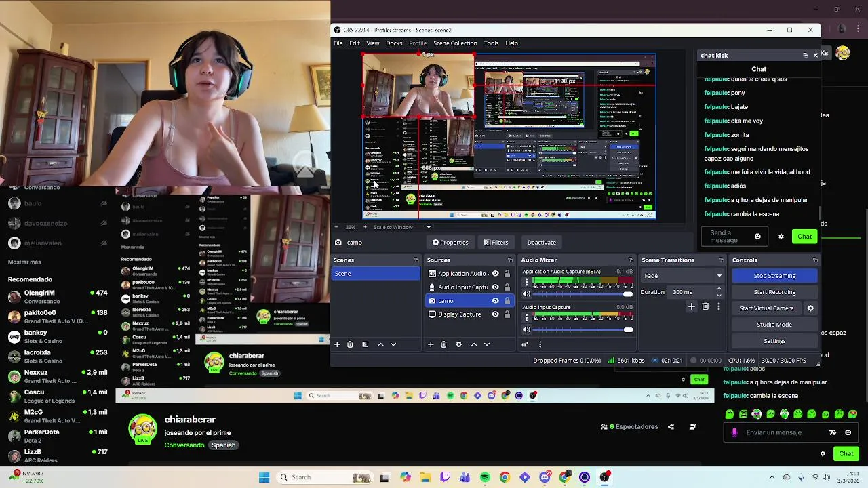The image size is (868, 488).
Task: Enable Studio Mode
Action: pos(774,325)
